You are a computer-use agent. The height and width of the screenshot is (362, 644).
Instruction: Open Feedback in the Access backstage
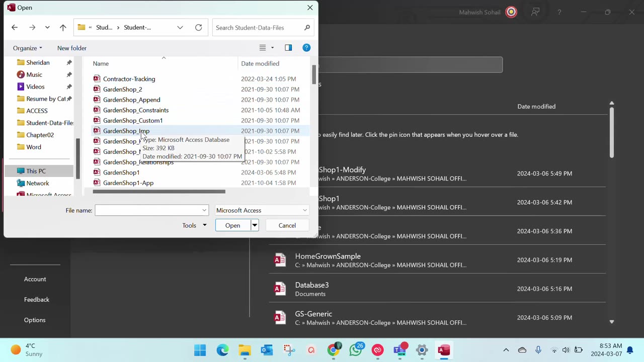tap(37, 300)
